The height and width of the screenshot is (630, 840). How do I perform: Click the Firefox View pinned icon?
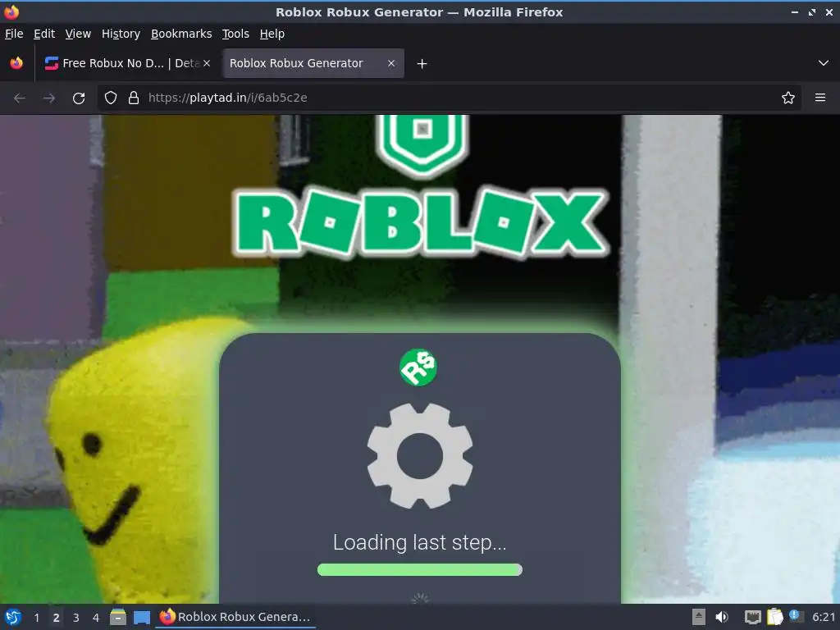(16, 63)
